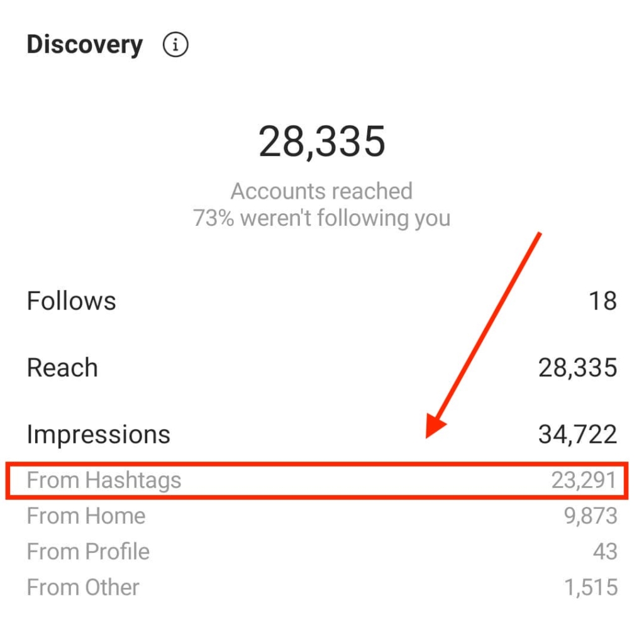644x644 pixels.
Task: Click the From Other row label
Action: (x=83, y=587)
